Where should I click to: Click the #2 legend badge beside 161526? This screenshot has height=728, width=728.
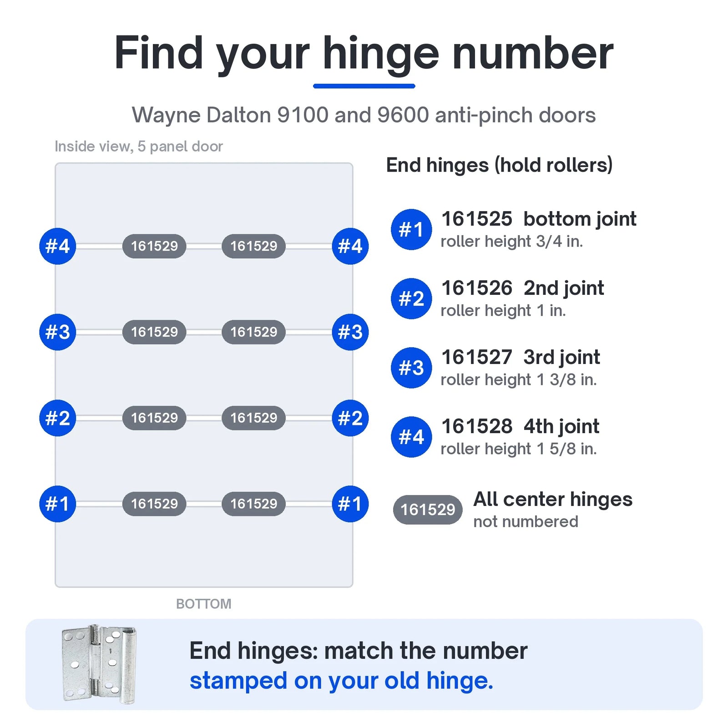coord(411,298)
